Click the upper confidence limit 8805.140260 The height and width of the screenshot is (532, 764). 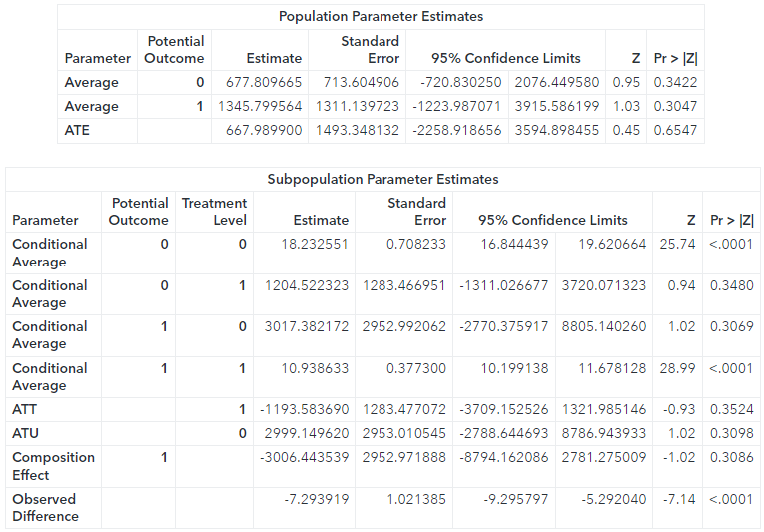pyautogui.click(x=604, y=326)
